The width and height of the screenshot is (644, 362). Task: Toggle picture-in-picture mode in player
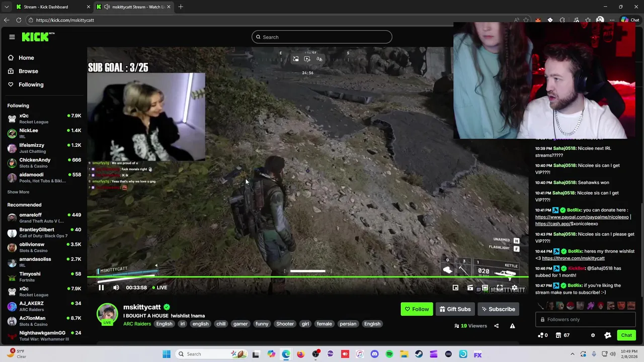click(x=455, y=288)
